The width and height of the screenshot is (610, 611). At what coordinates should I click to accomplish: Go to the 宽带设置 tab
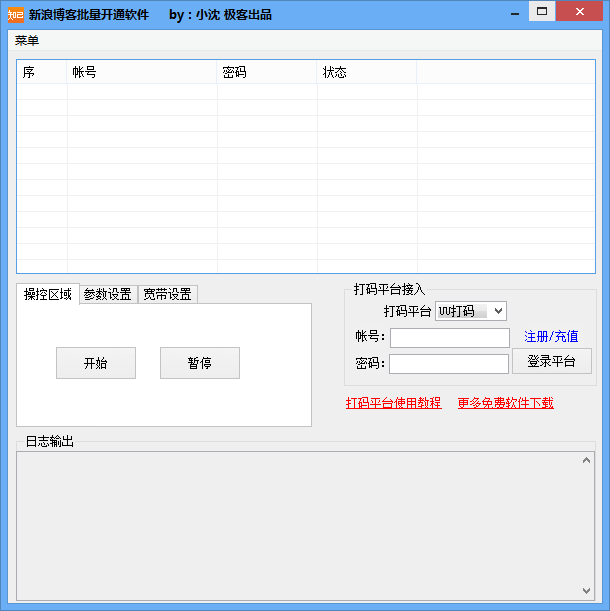(x=167, y=294)
